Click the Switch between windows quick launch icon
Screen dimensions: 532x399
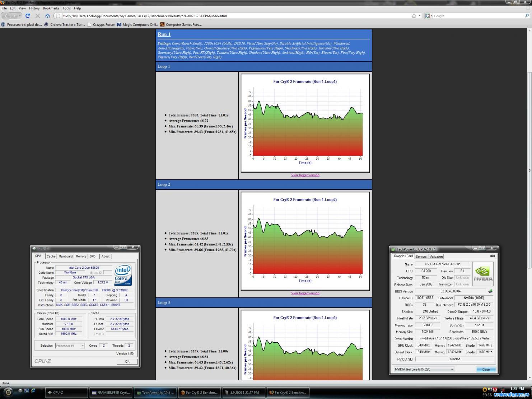point(26,390)
